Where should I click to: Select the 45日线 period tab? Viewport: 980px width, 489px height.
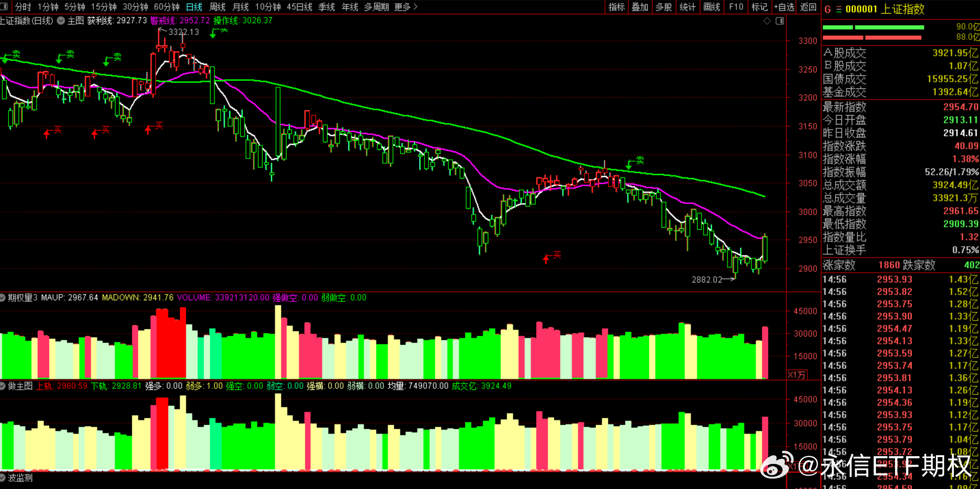[300, 7]
